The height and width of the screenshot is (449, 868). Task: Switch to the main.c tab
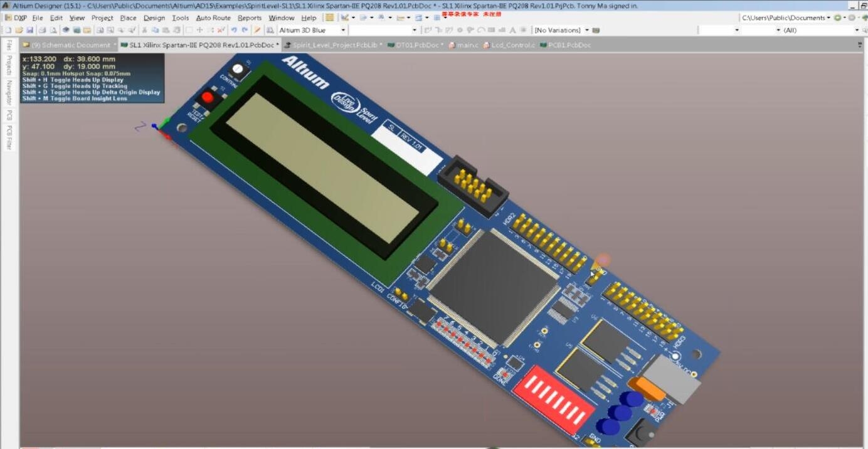pyautogui.click(x=463, y=45)
